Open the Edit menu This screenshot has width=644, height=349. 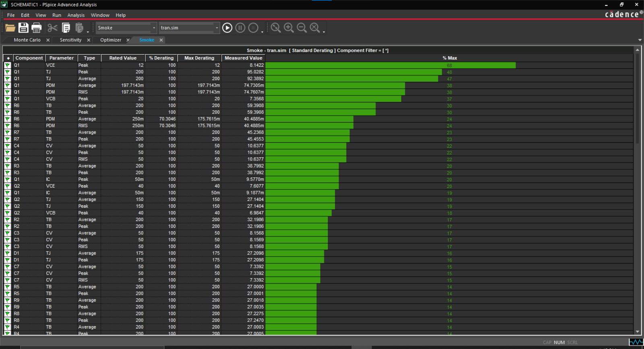(25, 15)
